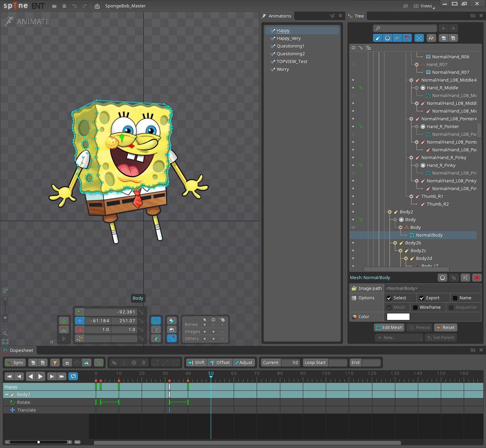Viewport: 486px width, 448px height.
Task: Toggle the Export checkbox
Action: 422,298
